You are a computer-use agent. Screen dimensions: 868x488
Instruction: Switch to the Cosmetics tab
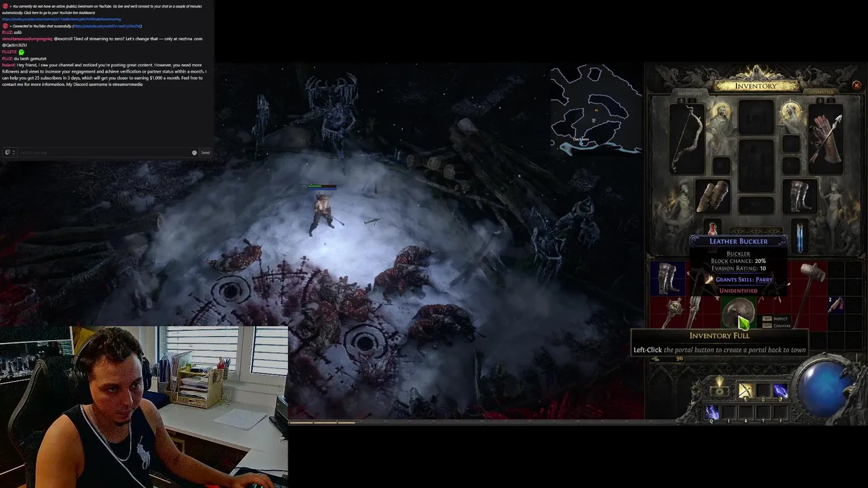click(821, 92)
